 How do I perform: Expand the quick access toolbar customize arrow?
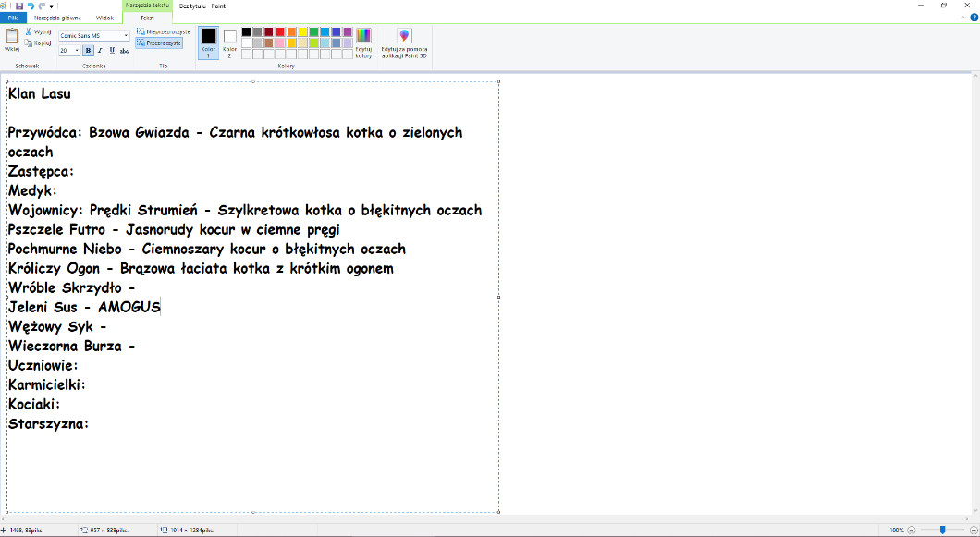52,6
